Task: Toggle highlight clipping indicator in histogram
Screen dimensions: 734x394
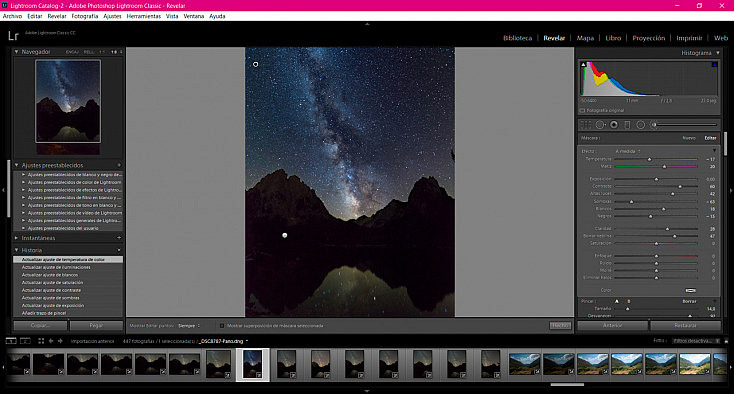Action: 715,65
